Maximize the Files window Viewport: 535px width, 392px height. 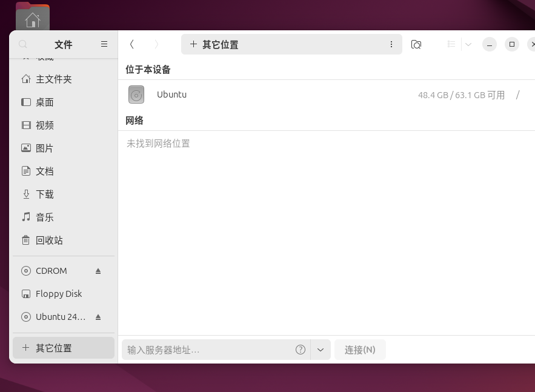pyautogui.click(x=512, y=44)
